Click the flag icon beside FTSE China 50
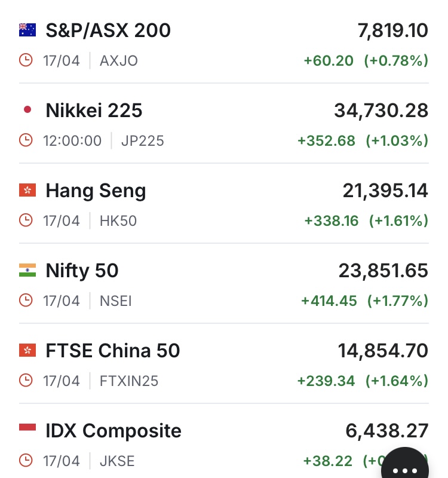448x478 pixels. click(27, 351)
